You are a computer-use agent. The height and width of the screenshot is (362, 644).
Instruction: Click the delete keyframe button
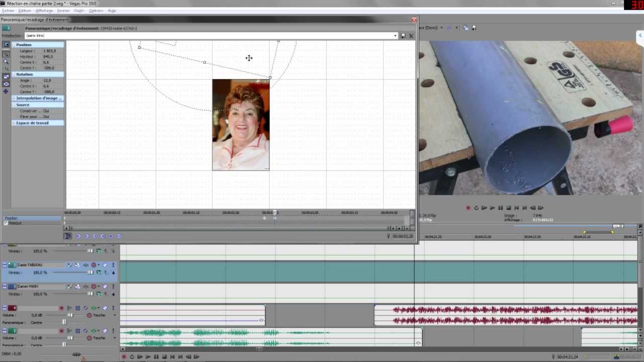pos(119,236)
